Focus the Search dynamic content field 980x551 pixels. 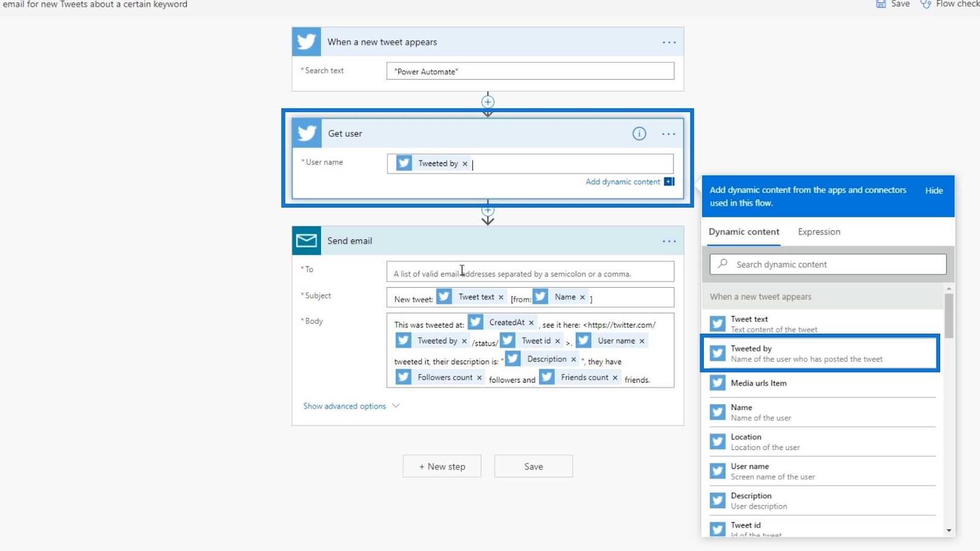coord(828,264)
